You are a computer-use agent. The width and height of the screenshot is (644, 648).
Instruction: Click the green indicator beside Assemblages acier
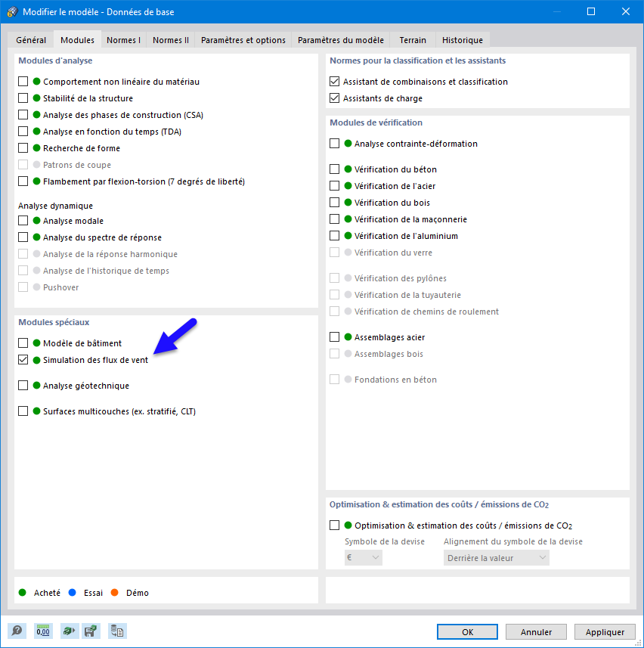tap(347, 336)
